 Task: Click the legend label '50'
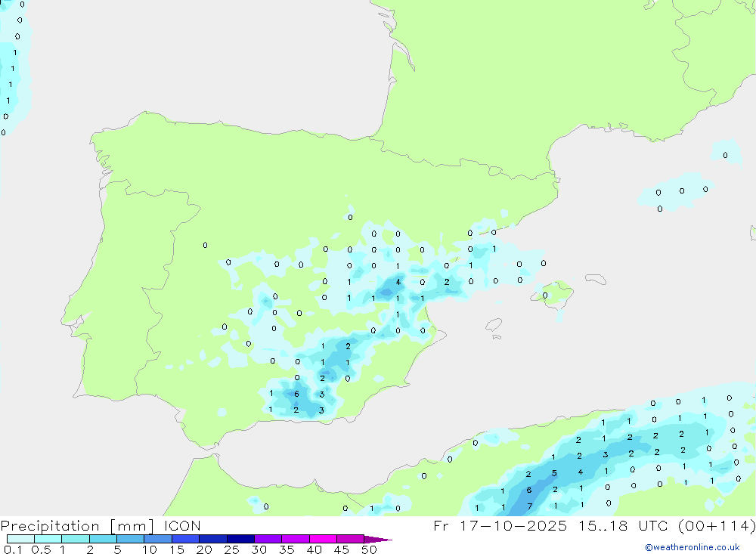pos(369,549)
